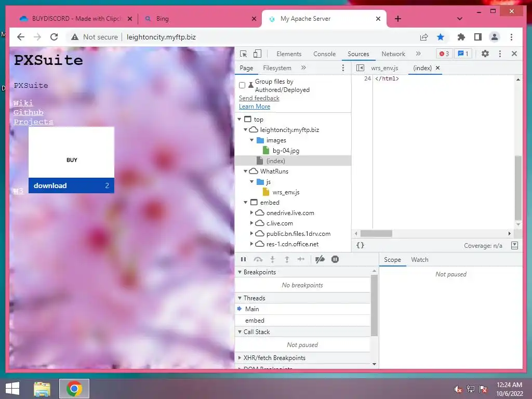Open the Github link
532x399 pixels.
29,112
